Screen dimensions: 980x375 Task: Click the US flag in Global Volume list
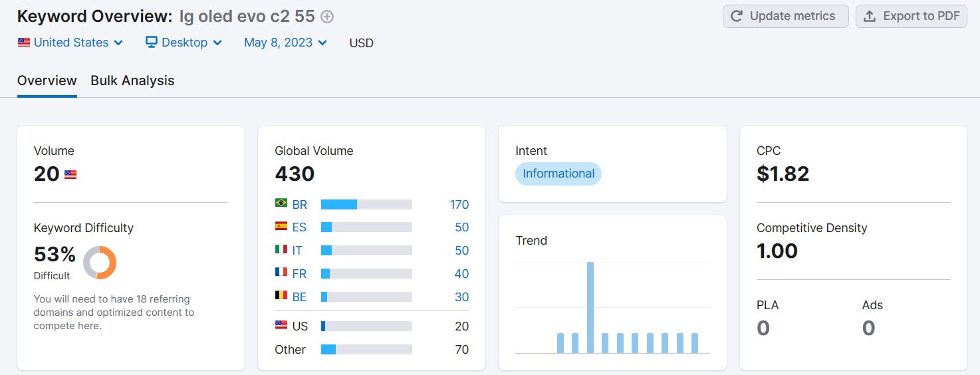281,325
